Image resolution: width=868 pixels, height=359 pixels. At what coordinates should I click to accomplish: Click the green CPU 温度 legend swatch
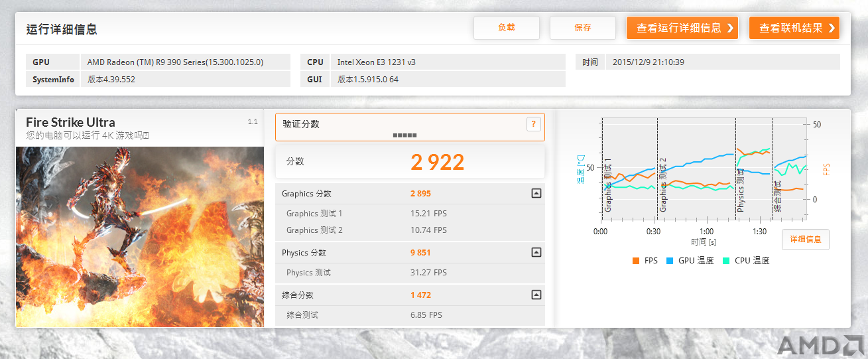point(726,261)
